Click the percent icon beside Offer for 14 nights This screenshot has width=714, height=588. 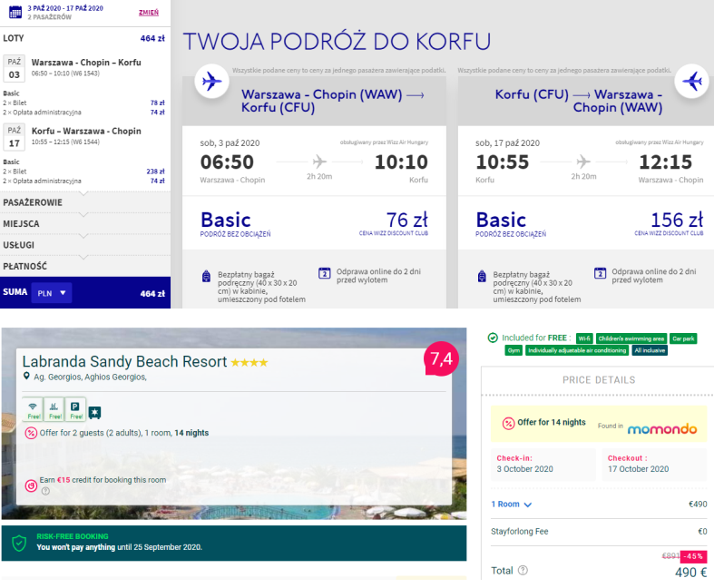coord(508,423)
